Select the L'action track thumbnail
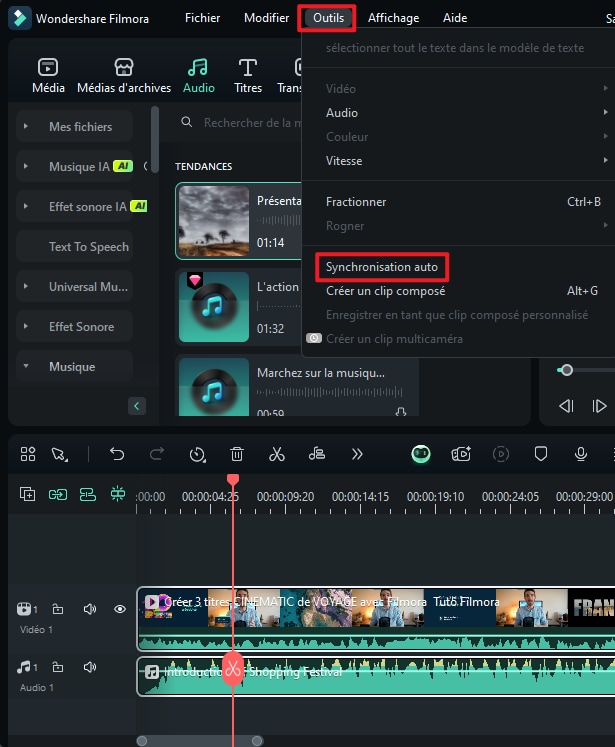The height and width of the screenshot is (747, 615). [213, 307]
